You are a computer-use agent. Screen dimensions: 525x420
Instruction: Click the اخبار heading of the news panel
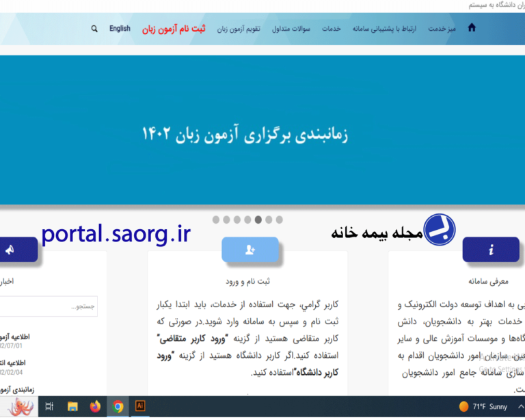[7, 281]
